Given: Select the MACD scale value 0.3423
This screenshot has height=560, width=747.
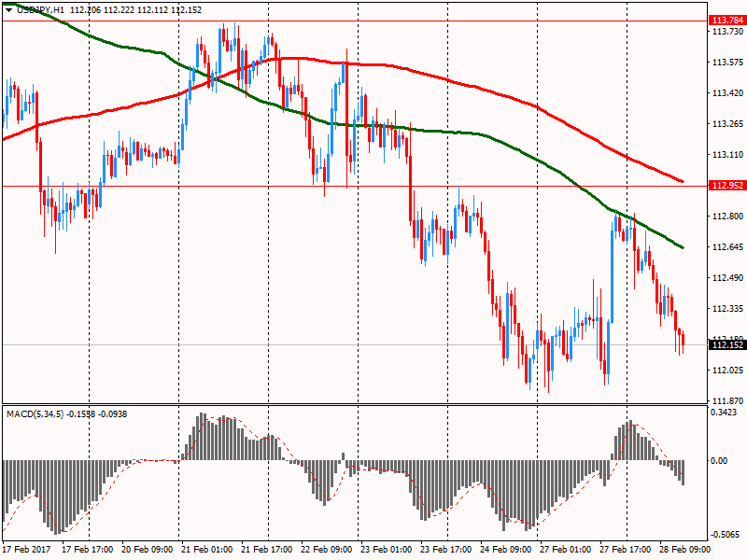Looking at the screenshot, I should point(723,413).
